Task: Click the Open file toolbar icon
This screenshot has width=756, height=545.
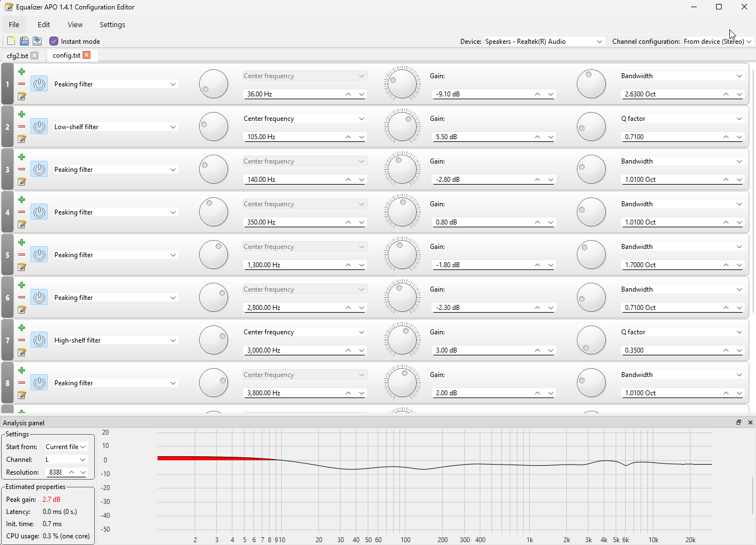Action: pos(24,41)
